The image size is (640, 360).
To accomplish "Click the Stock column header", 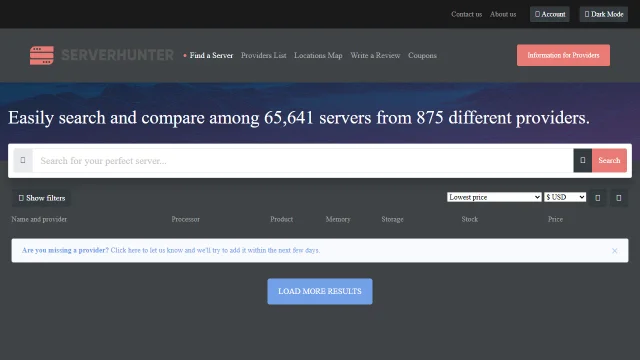I will (x=469, y=219).
